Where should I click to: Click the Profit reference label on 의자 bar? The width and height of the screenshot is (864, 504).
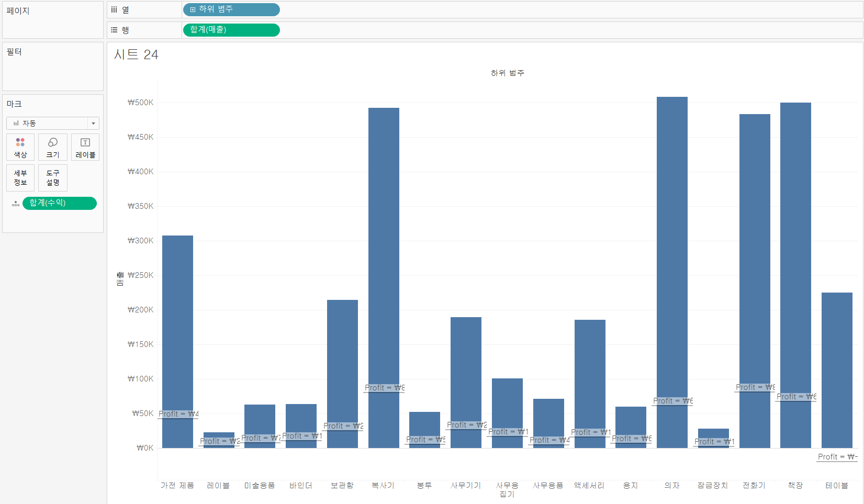[672, 401]
